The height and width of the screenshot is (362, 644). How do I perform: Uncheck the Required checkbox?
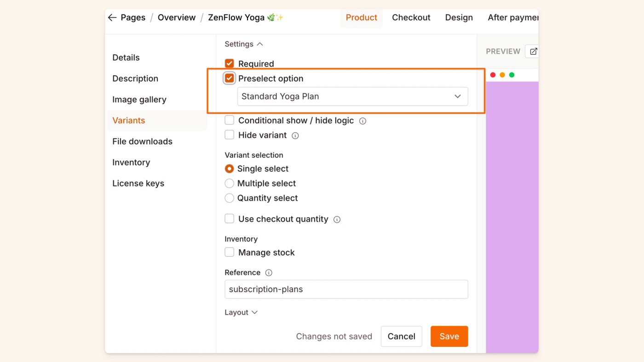(x=229, y=63)
